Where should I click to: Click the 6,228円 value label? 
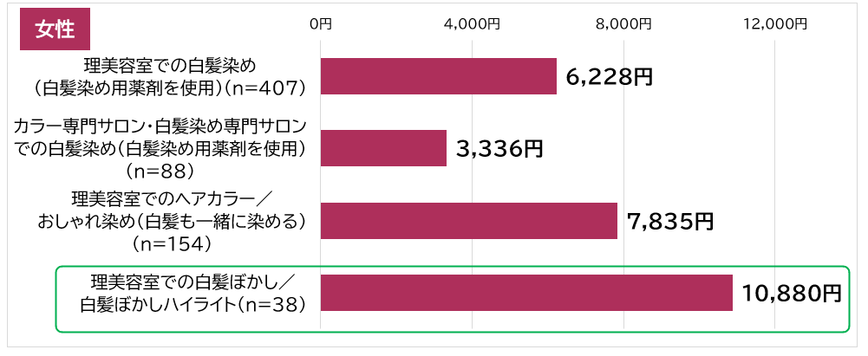click(x=608, y=77)
